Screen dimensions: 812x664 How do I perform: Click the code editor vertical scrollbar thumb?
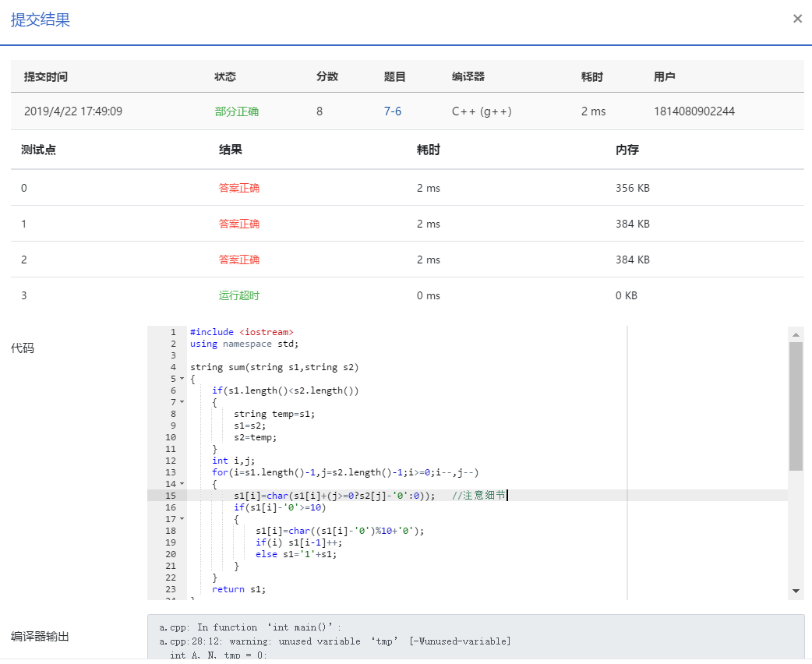pyautogui.click(x=796, y=407)
